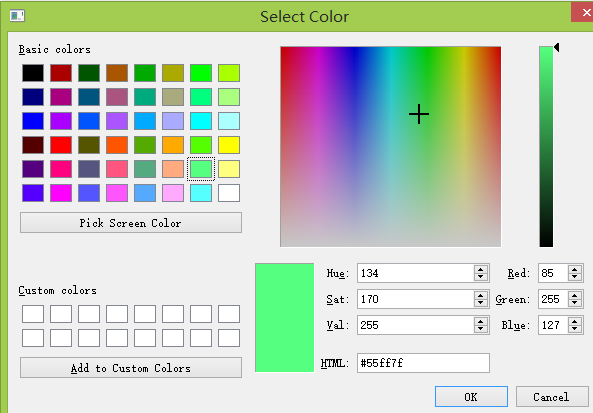Cancel the Select Color dialog
The height and width of the screenshot is (413, 593).
(x=552, y=397)
